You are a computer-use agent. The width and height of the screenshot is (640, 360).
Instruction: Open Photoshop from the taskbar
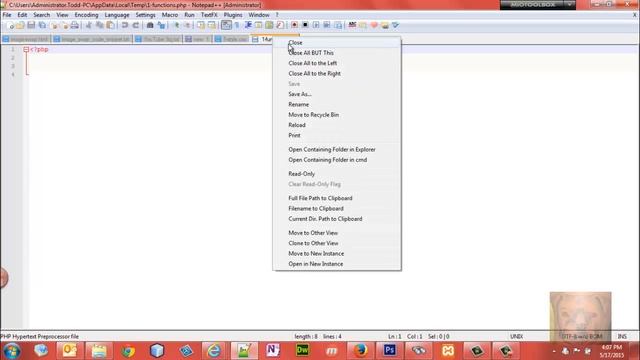[389, 351]
